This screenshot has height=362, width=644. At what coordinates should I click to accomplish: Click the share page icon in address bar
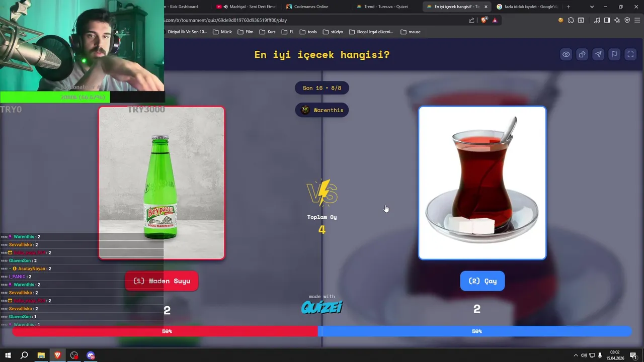pos(471,20)
